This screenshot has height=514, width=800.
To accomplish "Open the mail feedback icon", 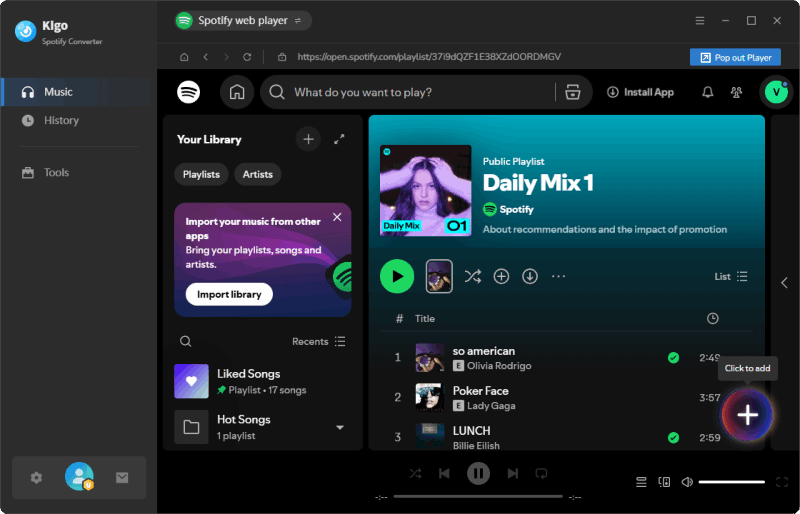I will point(122,478).
